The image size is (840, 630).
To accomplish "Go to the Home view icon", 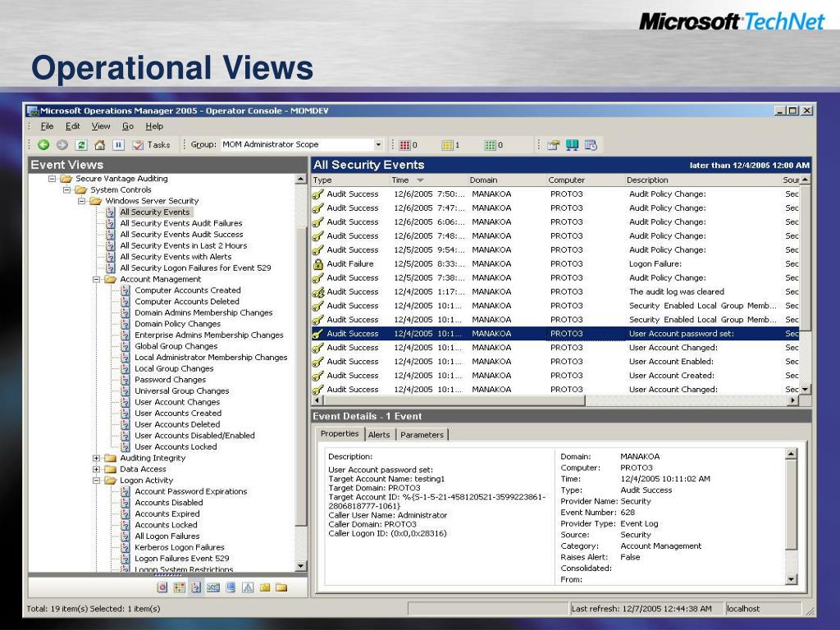I will (99, 144).
